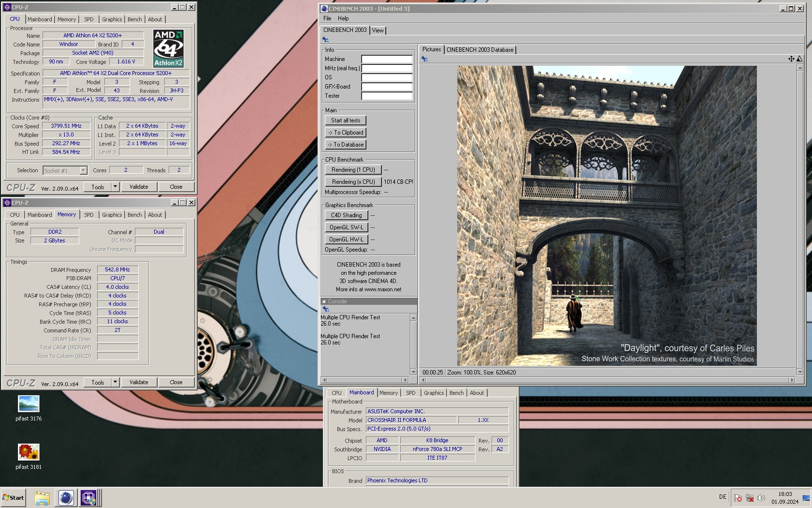
Task: Click the 542.8 MHz DRAM Frequency value
Action: pos(117,269)
